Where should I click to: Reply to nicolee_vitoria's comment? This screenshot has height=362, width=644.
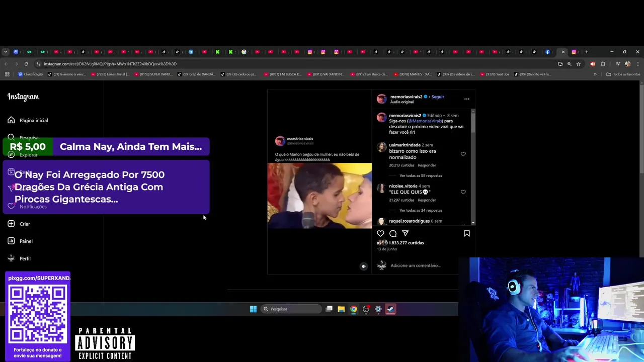pyautogui.click(x=427, y=200)
